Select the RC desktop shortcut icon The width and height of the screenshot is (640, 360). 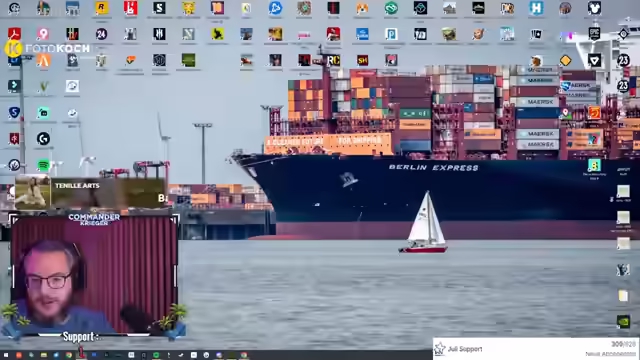333,60
